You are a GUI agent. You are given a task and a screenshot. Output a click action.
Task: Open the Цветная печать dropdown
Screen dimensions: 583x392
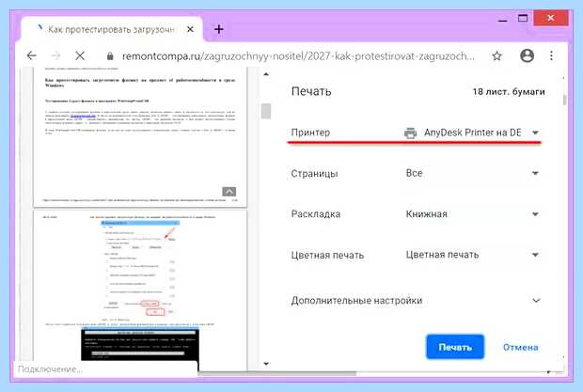(472, 255)
